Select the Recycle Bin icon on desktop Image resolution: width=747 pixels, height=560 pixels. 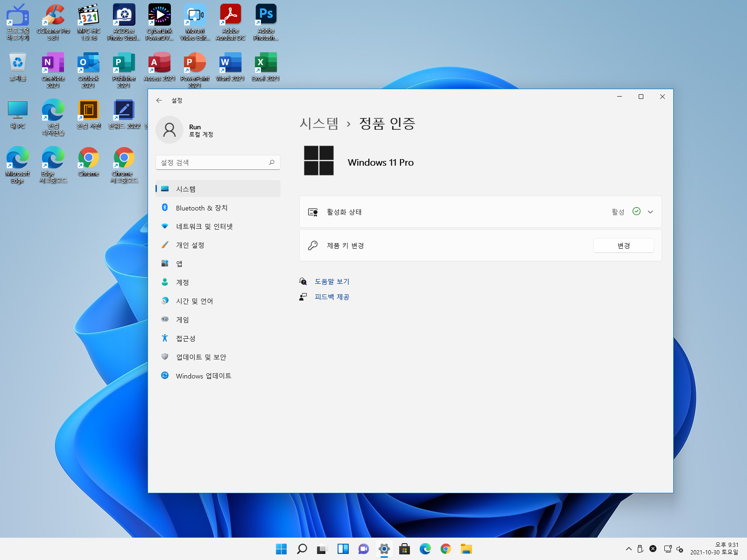click(x=18, y=67)
